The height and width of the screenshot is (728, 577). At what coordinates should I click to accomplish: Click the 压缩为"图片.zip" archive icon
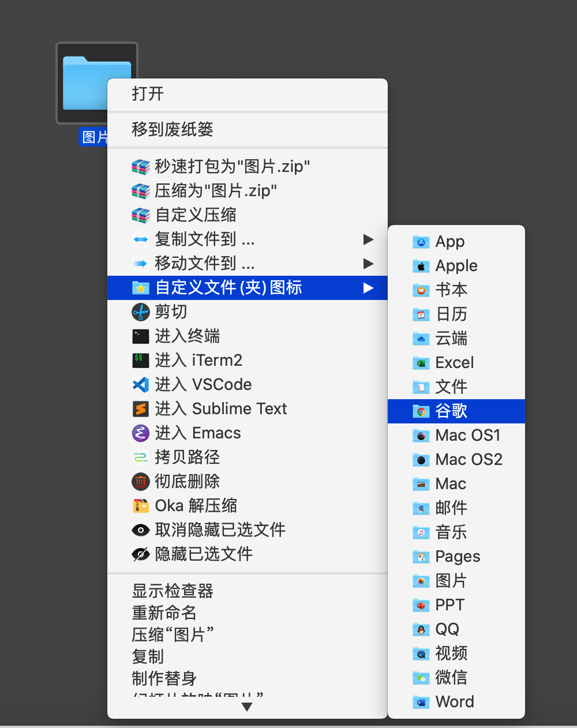141,191
